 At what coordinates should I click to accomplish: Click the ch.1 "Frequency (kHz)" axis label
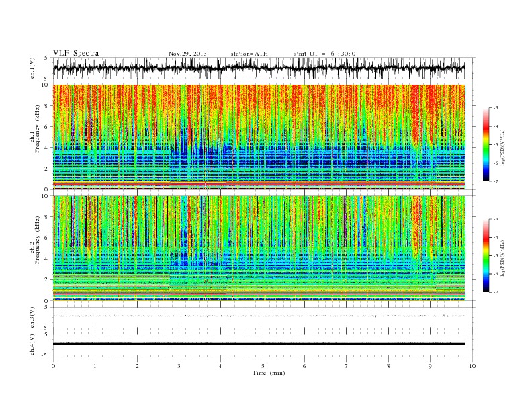(x=38, y=129)
